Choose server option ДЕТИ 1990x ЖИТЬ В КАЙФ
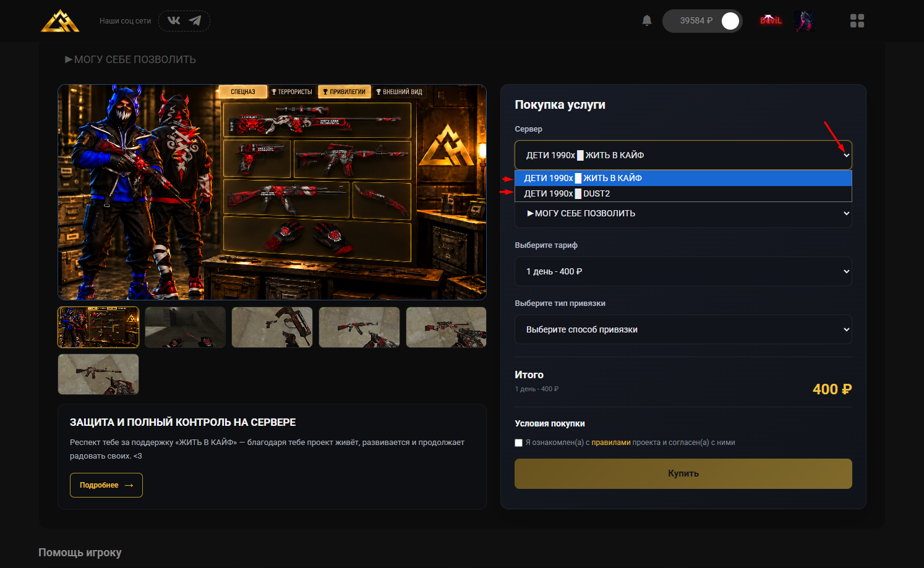This screenshot has width=924, height=568. 683,178
